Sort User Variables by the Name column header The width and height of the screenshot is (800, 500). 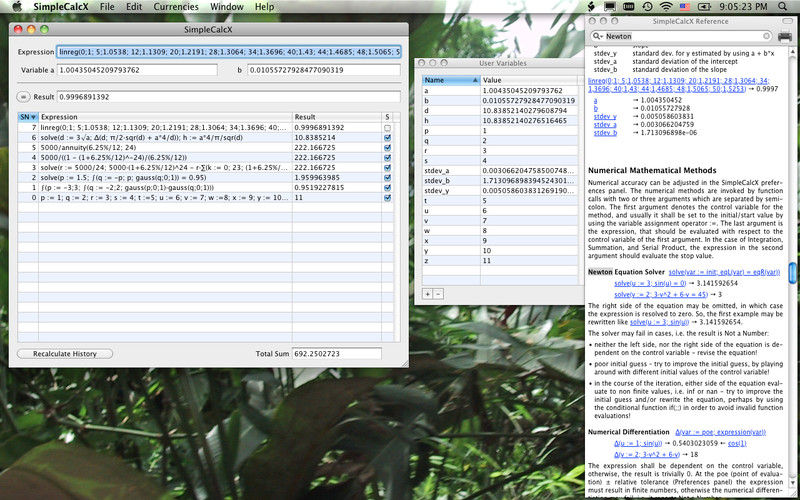451,80
